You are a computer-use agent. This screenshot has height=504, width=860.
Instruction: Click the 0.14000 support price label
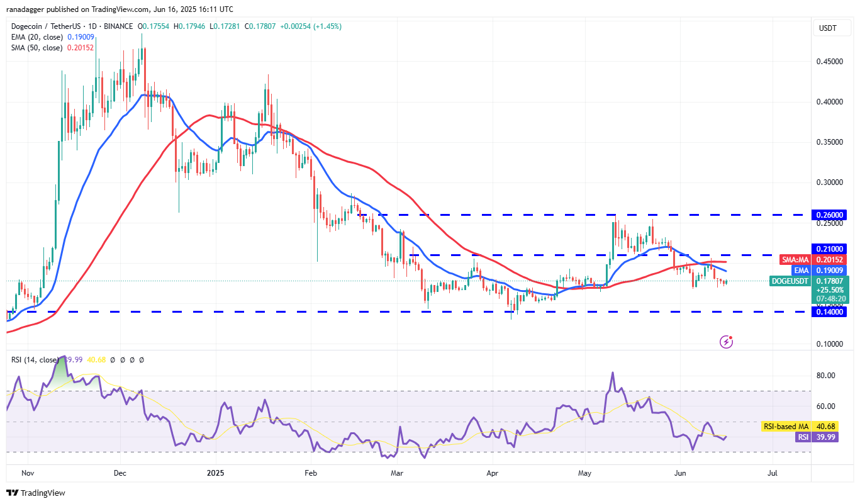[x=830, y=311]
